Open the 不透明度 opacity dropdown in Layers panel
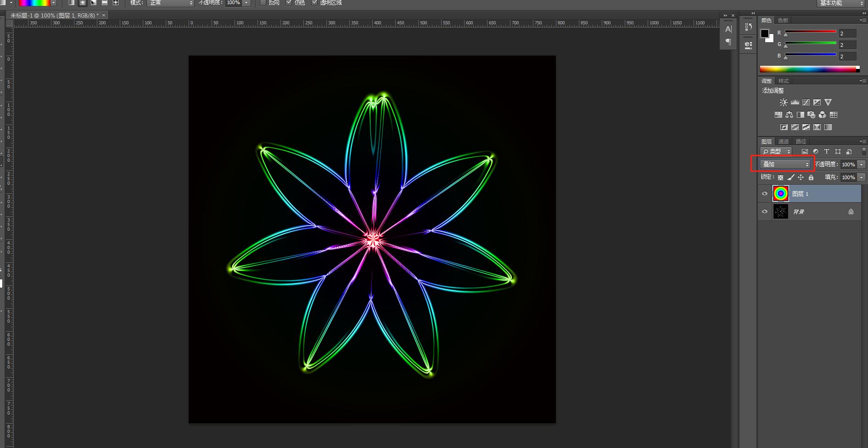Image resolution: width=868 pixels, height=448 pixels. 862,164
